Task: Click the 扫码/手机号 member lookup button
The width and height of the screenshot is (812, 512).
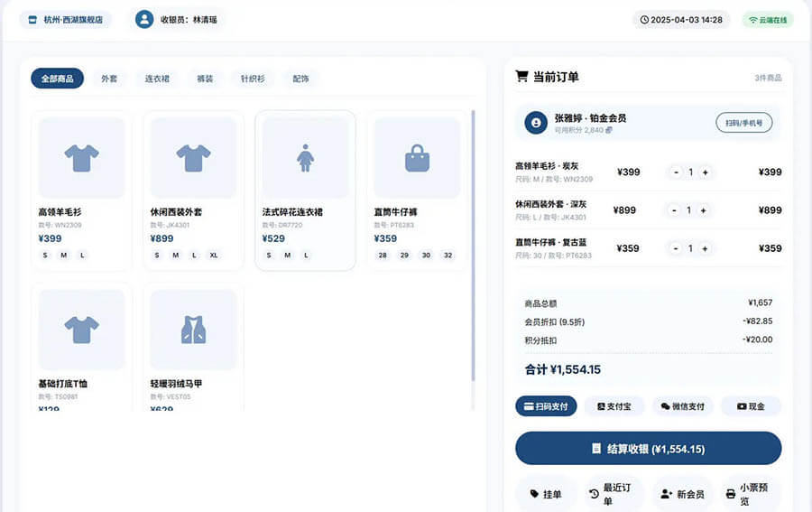Action: tap(743, 123)
